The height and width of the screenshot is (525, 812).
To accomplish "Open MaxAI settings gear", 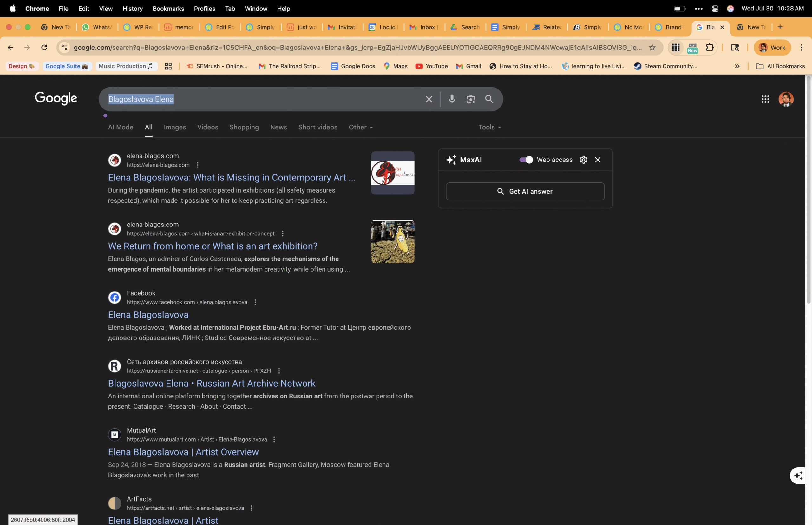I will click(583, 160).
